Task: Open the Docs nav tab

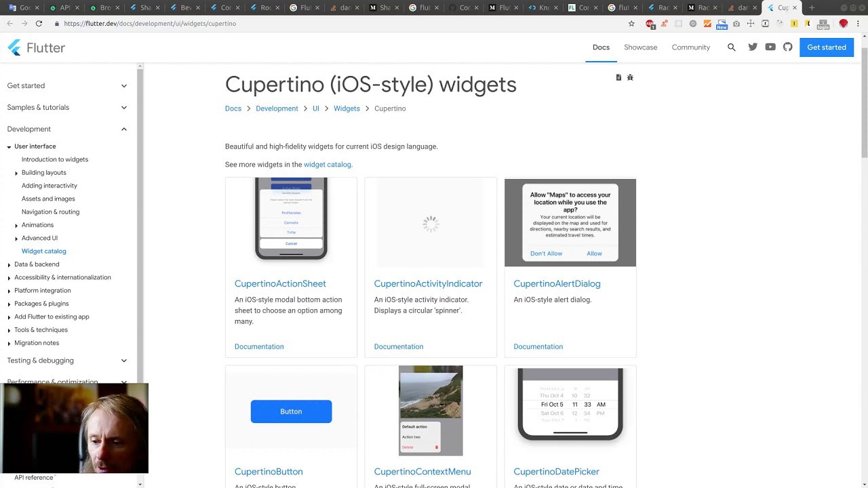Action: click(x=601, y=47)
